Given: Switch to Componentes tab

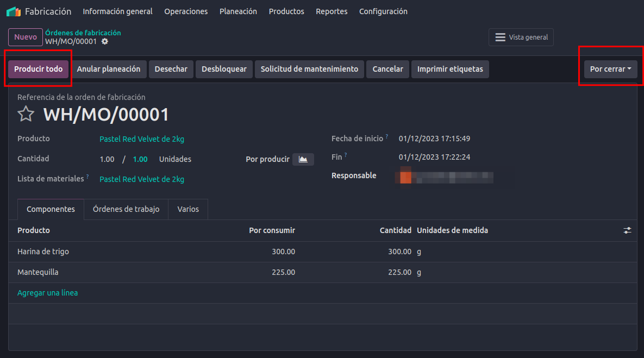Looking at the screenshot, I should coord(51,209).
